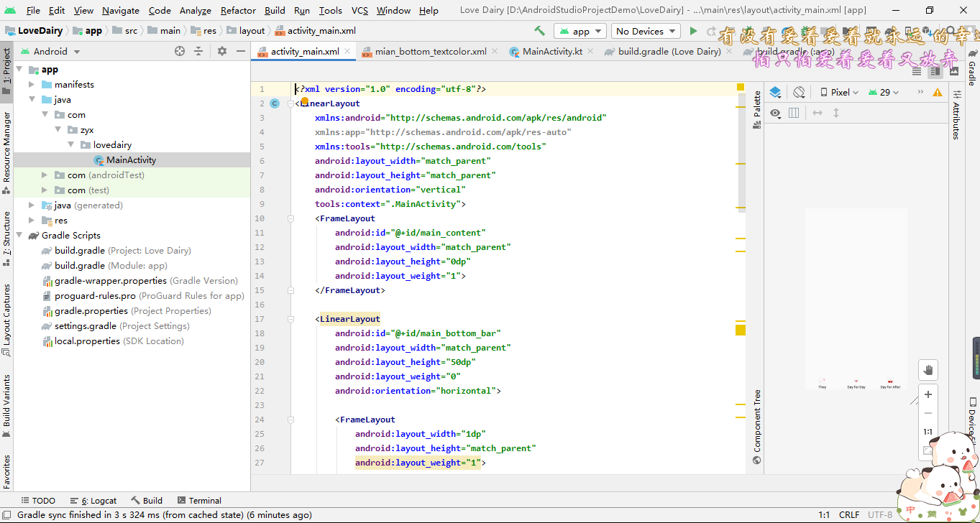Click select opened file target icon
The width and height of the screenshot is (980, 523).
(180, 51)
